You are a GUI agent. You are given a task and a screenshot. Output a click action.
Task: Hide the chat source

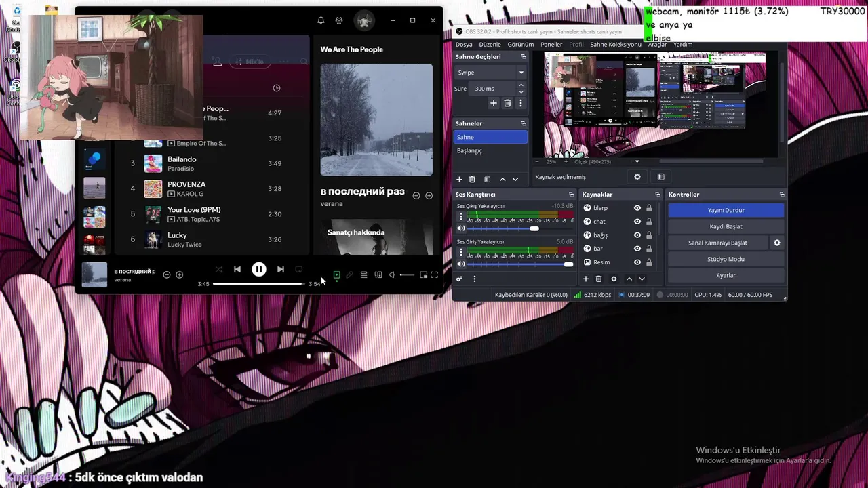[637, 222]
